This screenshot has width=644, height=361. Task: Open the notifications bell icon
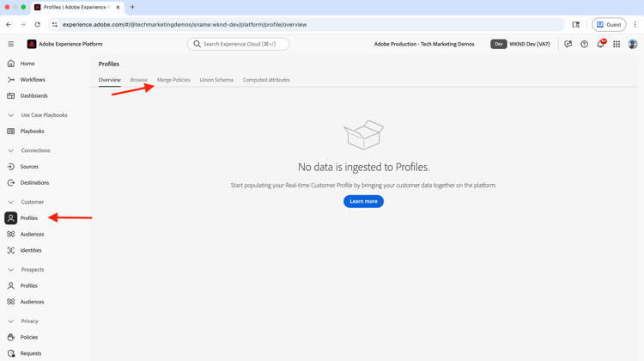click(600, 44)
